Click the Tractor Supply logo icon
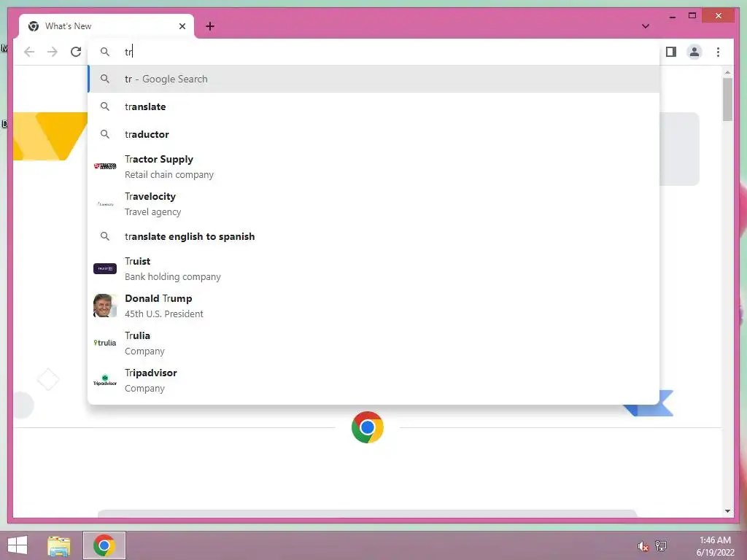The height and width of the screenshot is (560, 747). [x=105, y=166]
